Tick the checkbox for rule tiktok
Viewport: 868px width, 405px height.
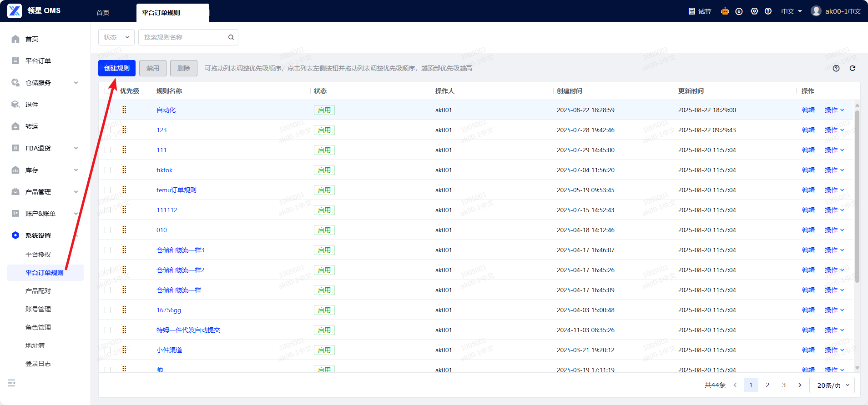pyautogui.click(x=108, y=170)
